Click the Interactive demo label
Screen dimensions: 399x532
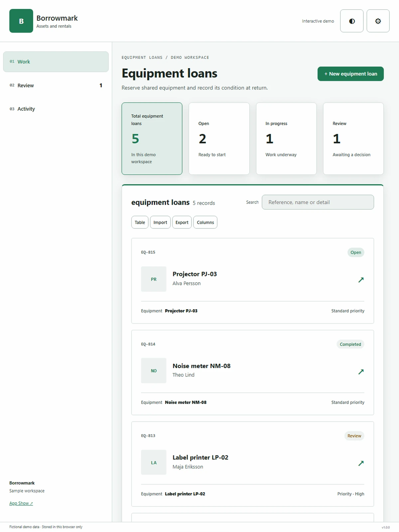click(318, 21)
